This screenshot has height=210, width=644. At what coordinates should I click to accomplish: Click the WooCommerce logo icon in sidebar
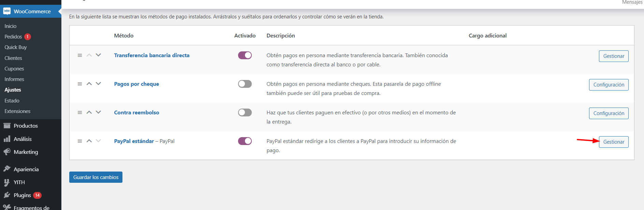pos(7,11)
